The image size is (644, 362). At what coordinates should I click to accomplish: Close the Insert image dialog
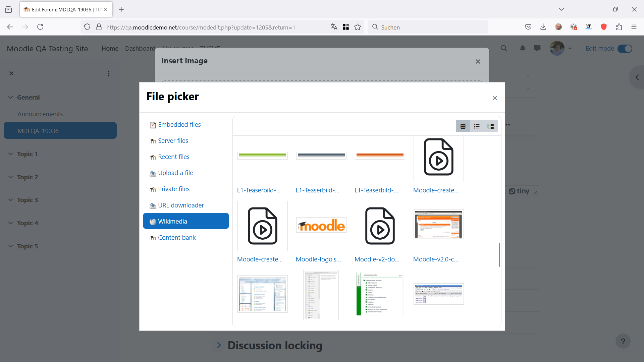pos(478,61)
